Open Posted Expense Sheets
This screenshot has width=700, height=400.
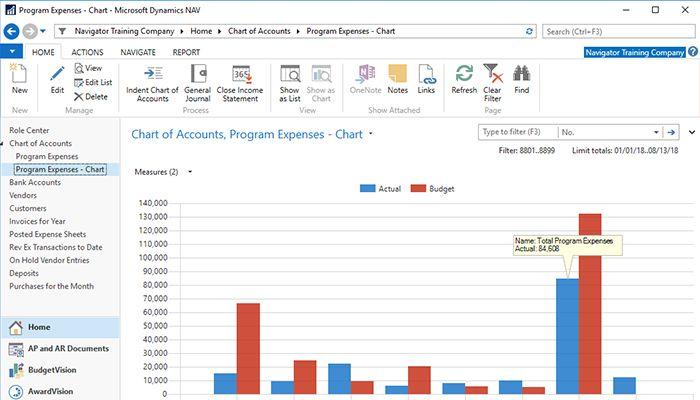[48, 234]
